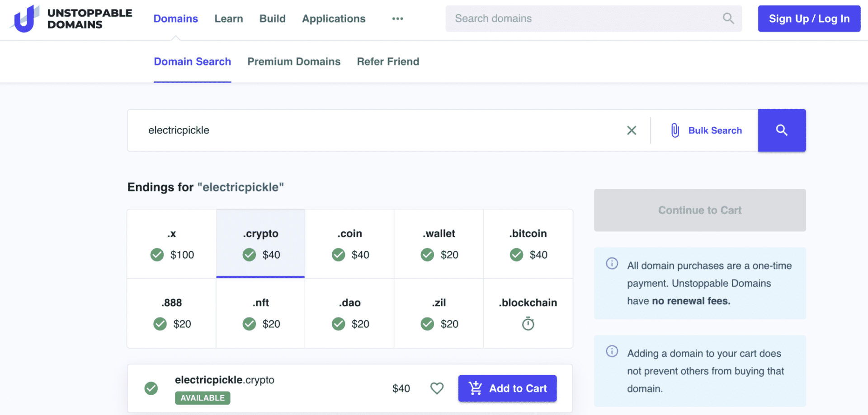
Task: Click green check in .bitcoin tile
Action: point(517,255)
